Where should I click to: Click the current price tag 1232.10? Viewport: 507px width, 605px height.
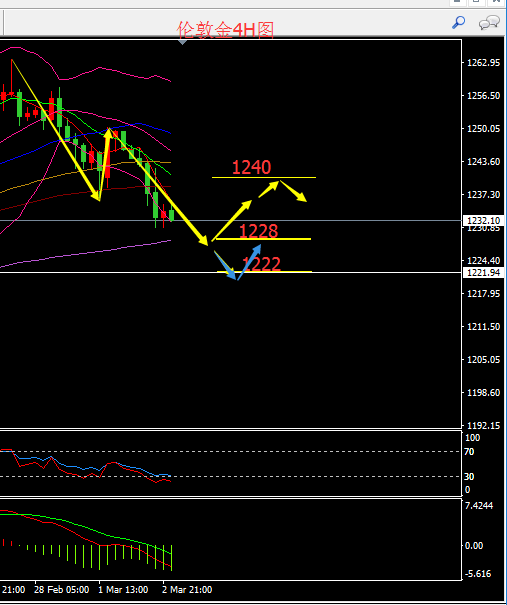[483, 220]
